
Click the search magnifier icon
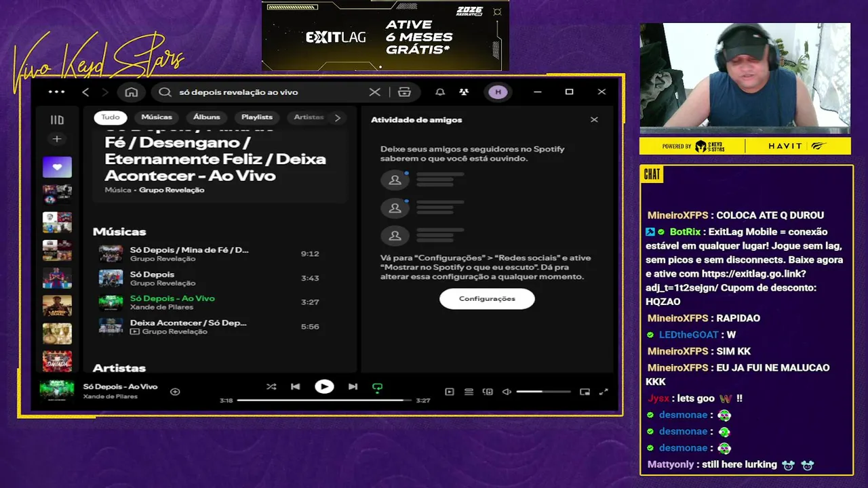[165, 92]
